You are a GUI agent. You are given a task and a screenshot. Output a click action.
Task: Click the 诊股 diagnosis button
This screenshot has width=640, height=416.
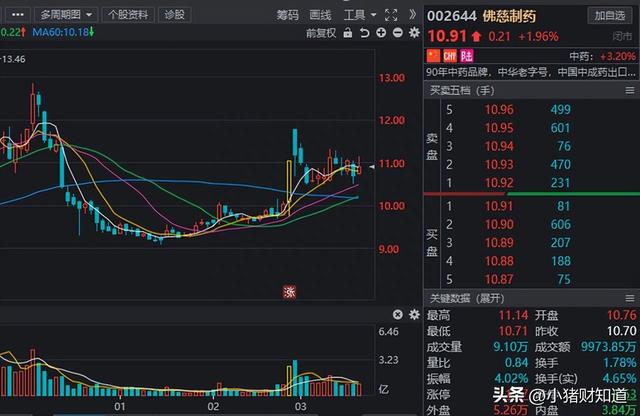pyautogui.click(x=174, y=15)
